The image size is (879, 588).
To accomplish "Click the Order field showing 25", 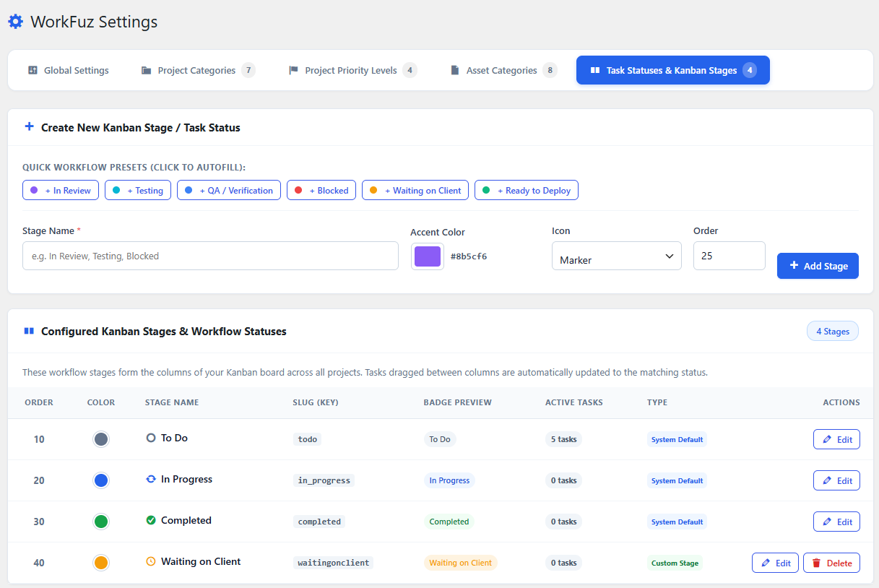I will coord(729,256).
